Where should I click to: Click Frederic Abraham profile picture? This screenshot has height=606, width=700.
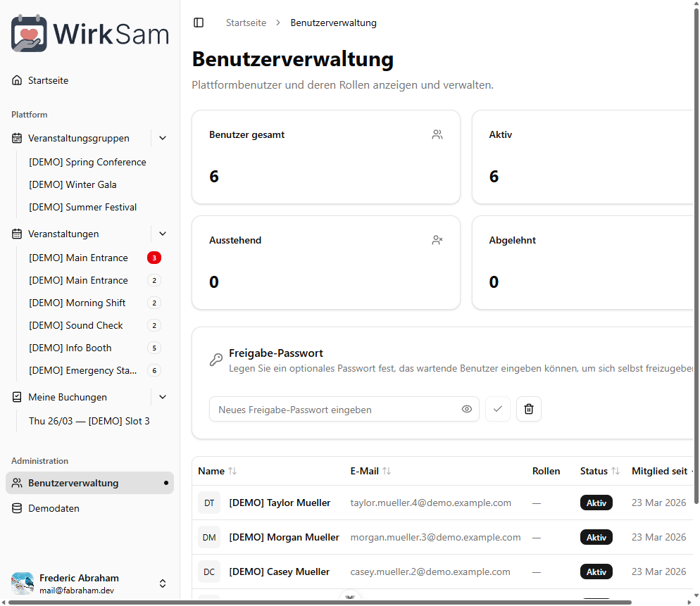tap(23, 583)
